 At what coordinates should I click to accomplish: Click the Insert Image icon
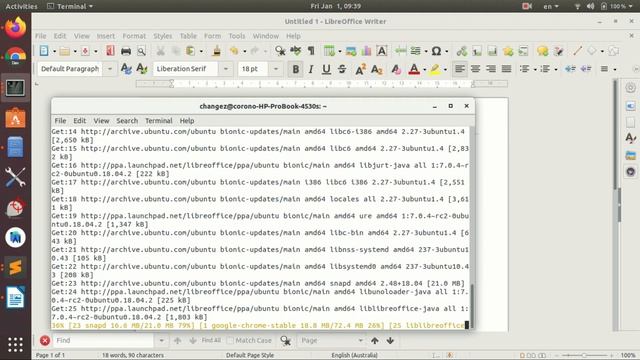(x=351, y=51)
